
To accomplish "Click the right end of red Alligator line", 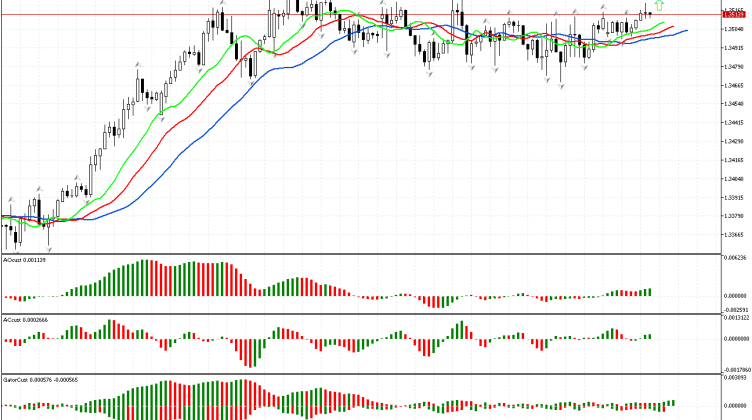I will [x=673, y=27].
